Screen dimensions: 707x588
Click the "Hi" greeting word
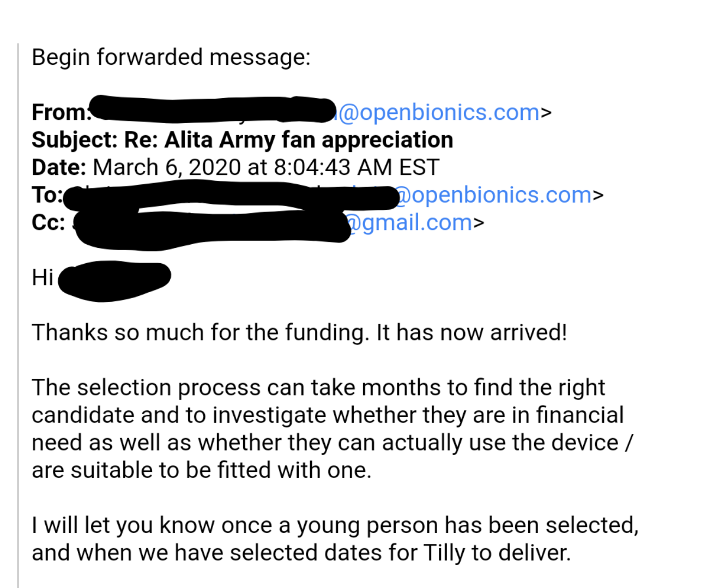pyautogui.click(x=42, y=277)
